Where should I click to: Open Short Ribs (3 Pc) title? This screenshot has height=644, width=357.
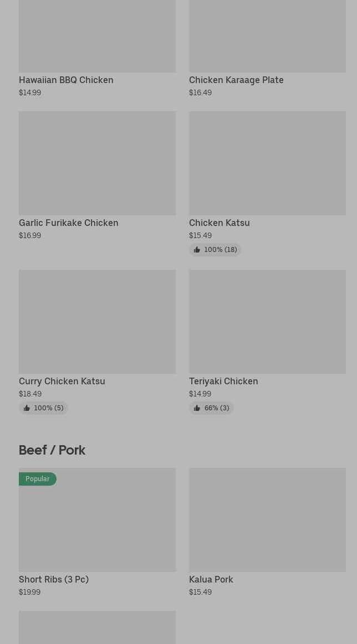pyautogui.click(x=54, y=579)
